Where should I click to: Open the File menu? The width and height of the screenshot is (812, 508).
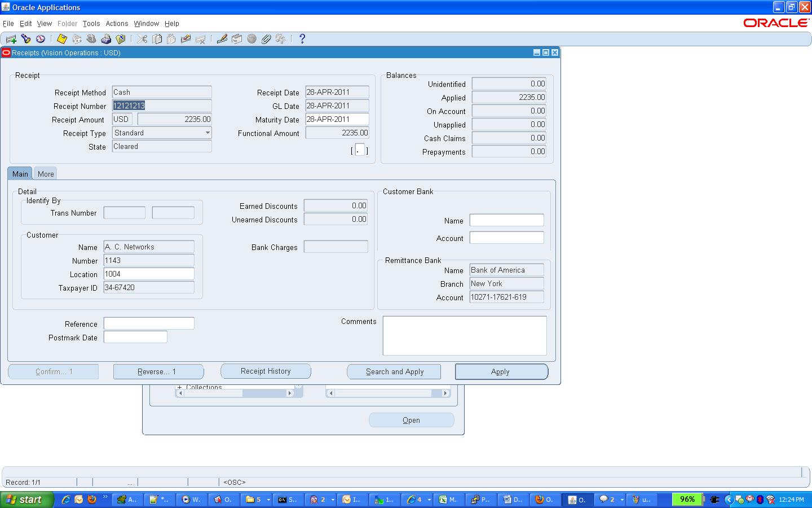pos(8,24)
